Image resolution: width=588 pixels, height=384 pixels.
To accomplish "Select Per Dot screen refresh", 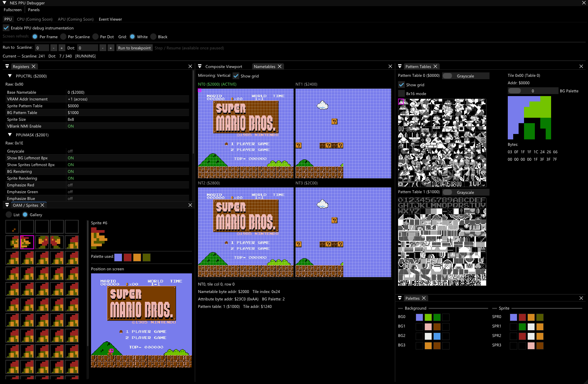I will tap(95, 37).
